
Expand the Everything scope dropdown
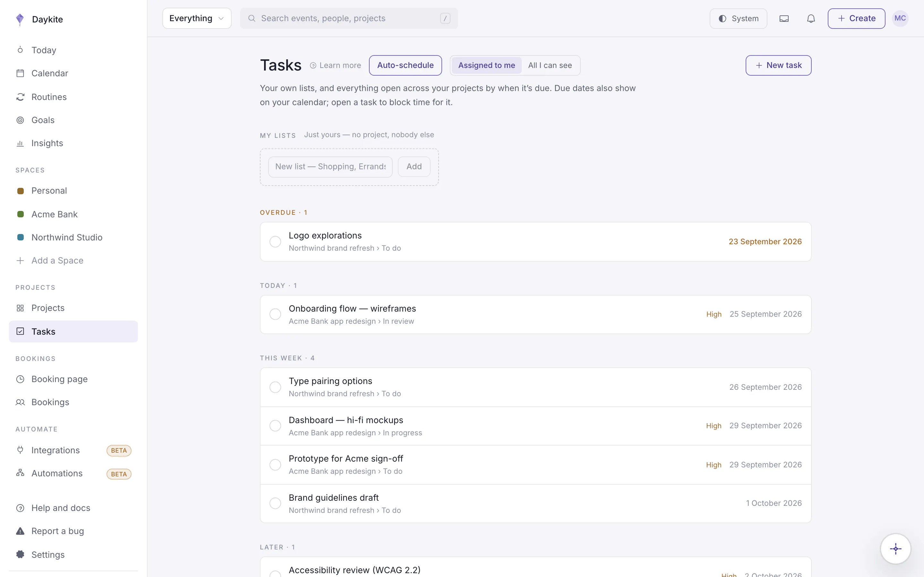coord(197,18)
